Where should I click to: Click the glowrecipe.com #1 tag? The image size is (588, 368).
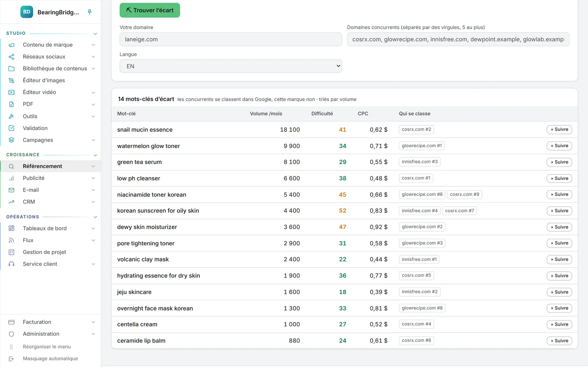pyautogui.click(x=422, y=146)
